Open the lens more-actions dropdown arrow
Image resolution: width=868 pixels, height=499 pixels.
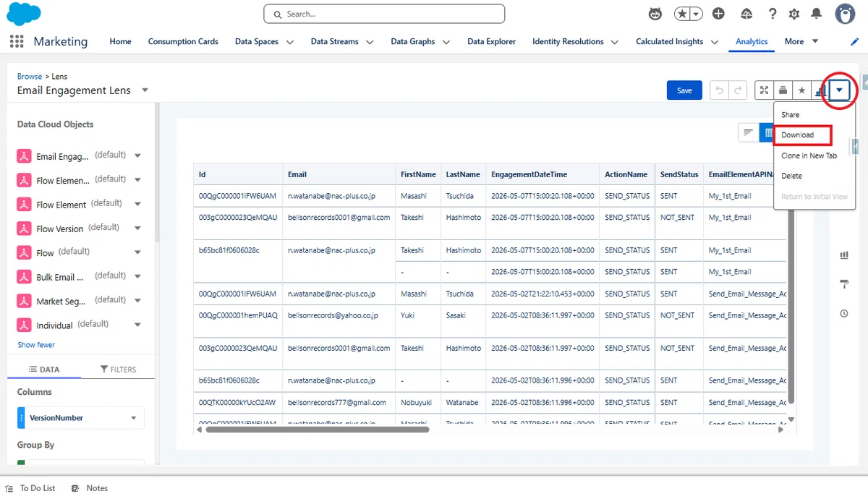click(x=839, y=90)
